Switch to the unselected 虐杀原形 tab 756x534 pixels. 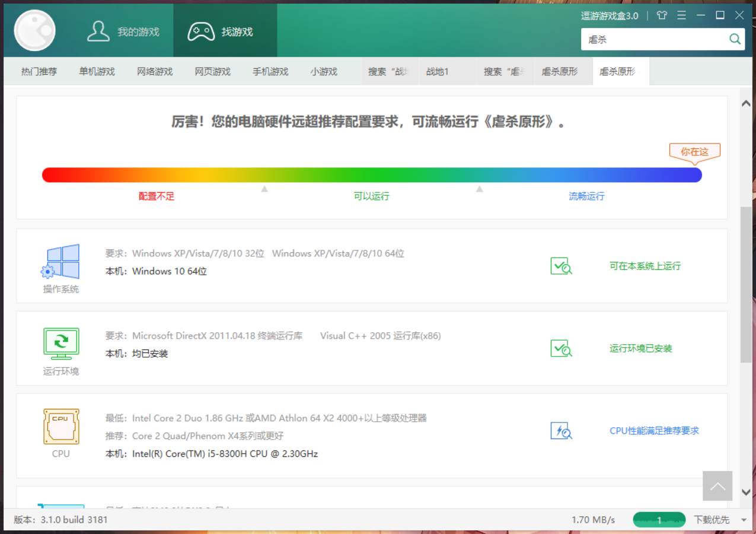click(x=563, y=71)
